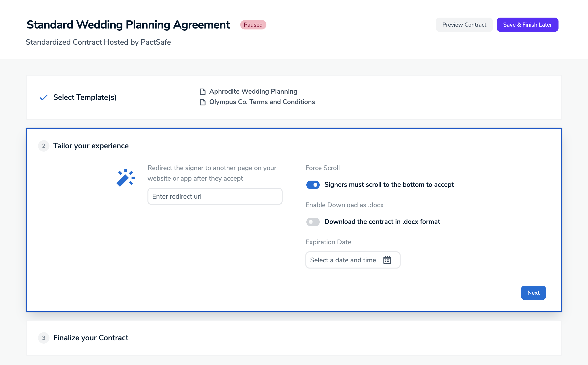This screenshot has width=588, height=365.
Task: Click the Next button
Action: coord(533,293)
